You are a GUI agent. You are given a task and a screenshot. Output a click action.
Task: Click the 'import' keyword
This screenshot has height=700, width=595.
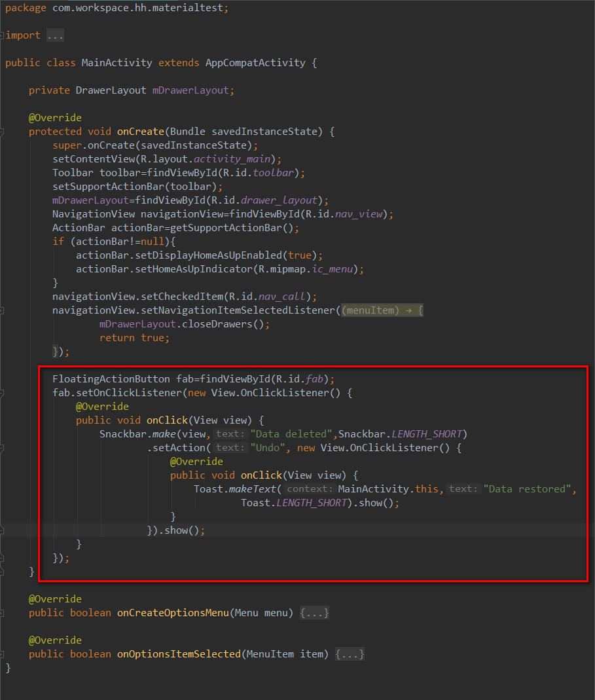pos(23,35)
